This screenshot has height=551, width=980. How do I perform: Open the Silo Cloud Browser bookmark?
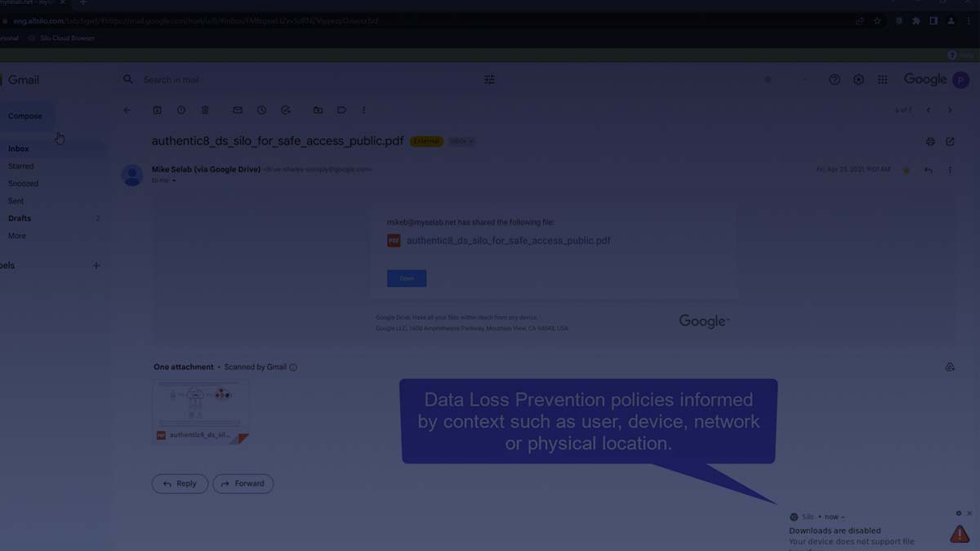(62, 38)
